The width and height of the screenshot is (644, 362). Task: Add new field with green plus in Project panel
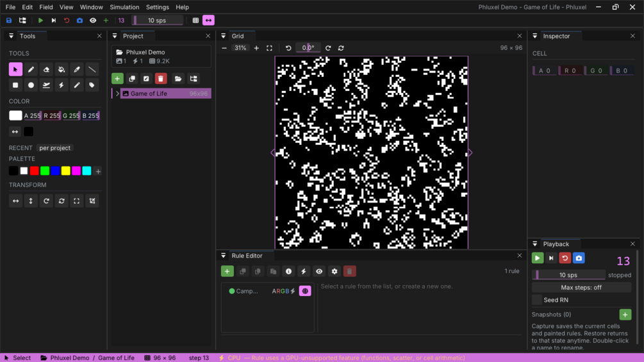(x=117, y=78)
